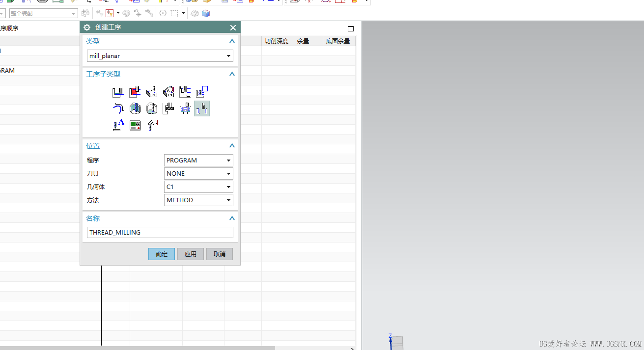Select the Hole Milling subtype icon

pyautogui.click(x=185, y=108)
